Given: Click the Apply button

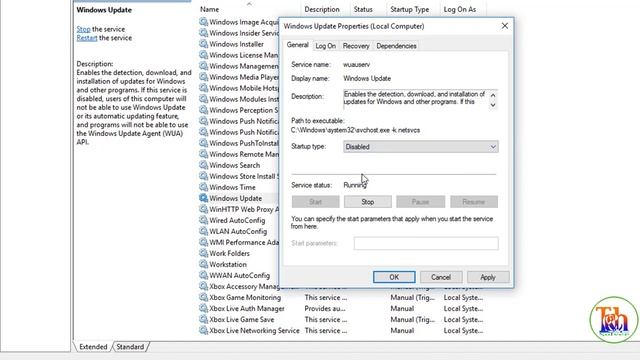Looking at the screenshot, I should (488, 277).
